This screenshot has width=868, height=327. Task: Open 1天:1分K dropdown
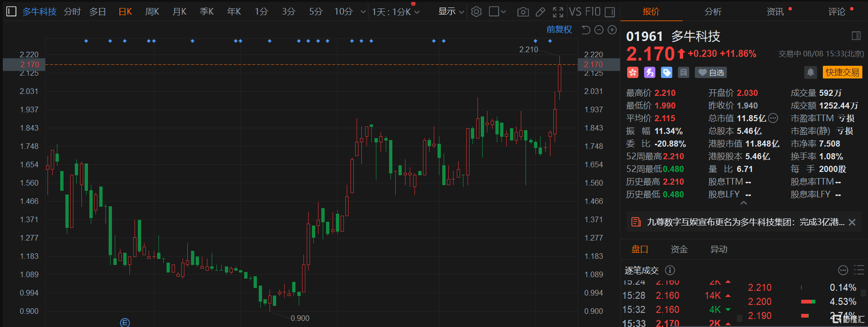pyautogui.click(x=396, y=12)
